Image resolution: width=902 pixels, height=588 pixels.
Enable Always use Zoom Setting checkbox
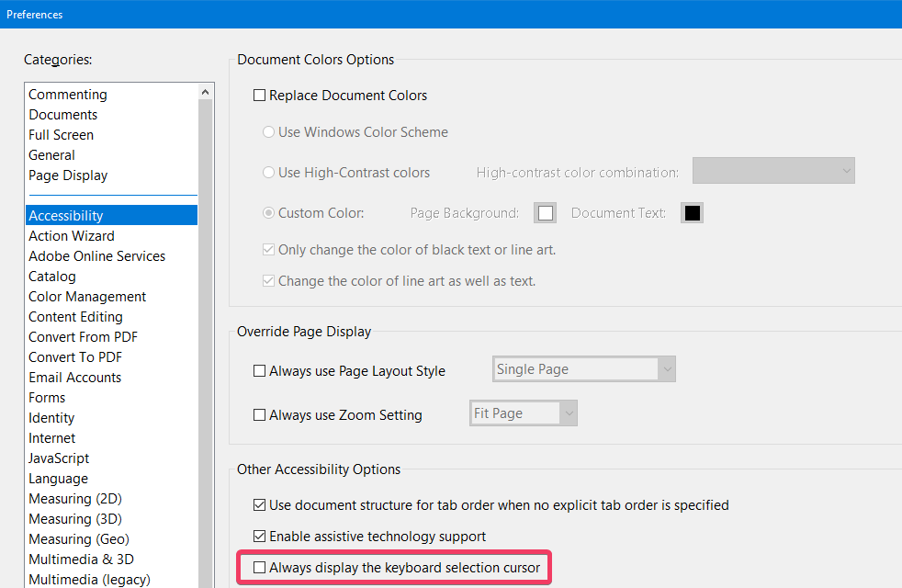pos(260,415)
